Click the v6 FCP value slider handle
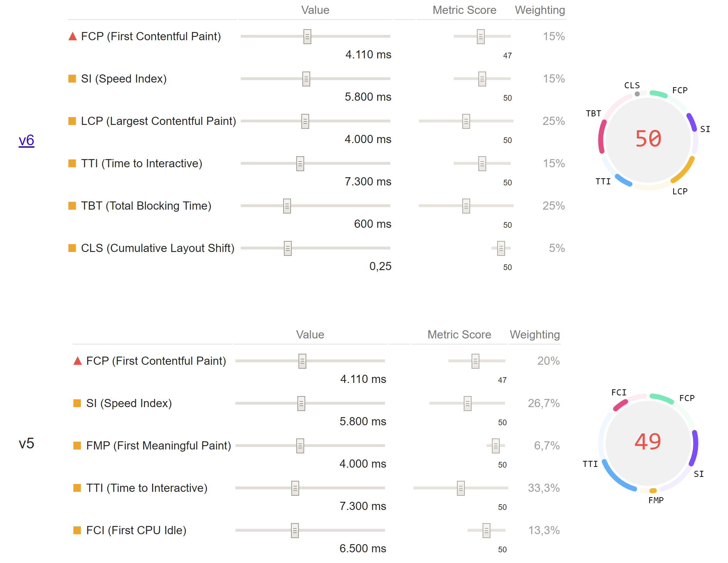The height and width of the screenshot is (563, 728). pos(307,37)
